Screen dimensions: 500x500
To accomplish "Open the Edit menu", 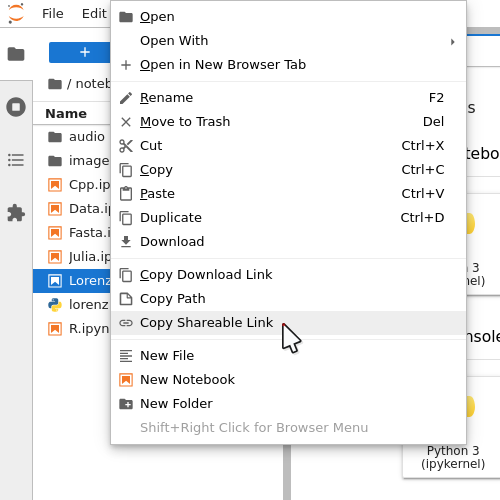I will [94, 14].
